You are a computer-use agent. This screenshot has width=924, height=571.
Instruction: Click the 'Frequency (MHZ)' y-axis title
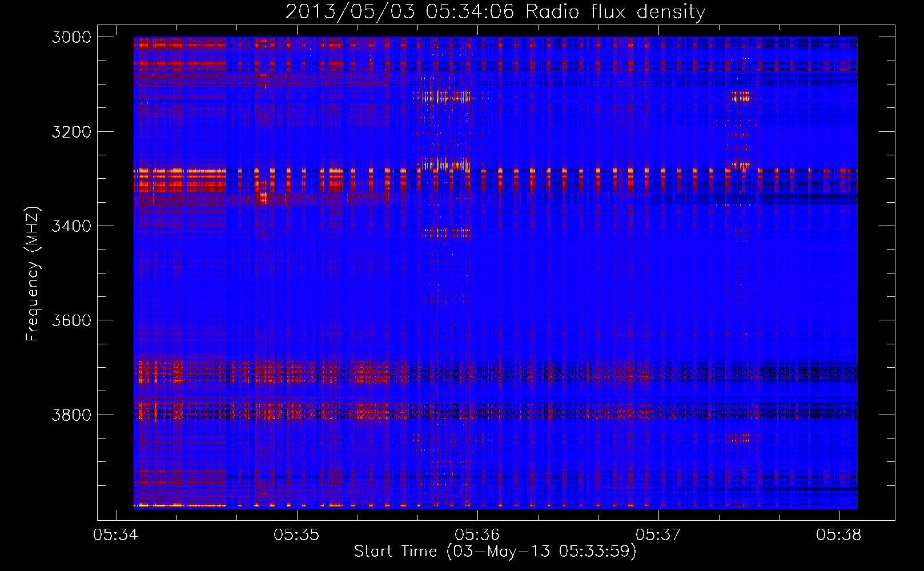pos(33,274)
